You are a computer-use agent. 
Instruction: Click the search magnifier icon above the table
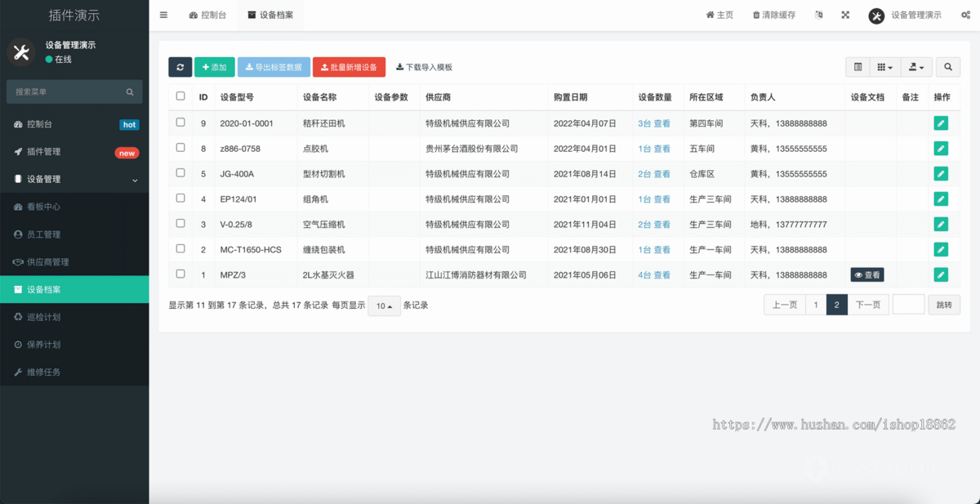pyautogui.click(x=947, y=67)
